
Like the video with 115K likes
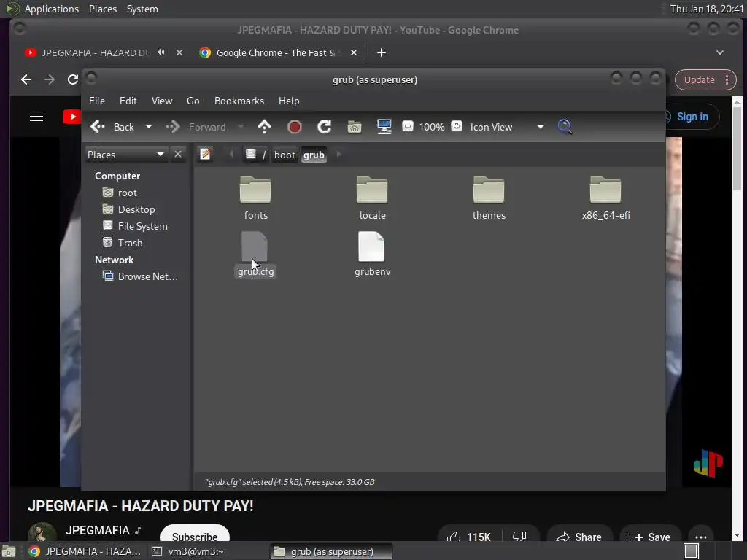[468, 537]
